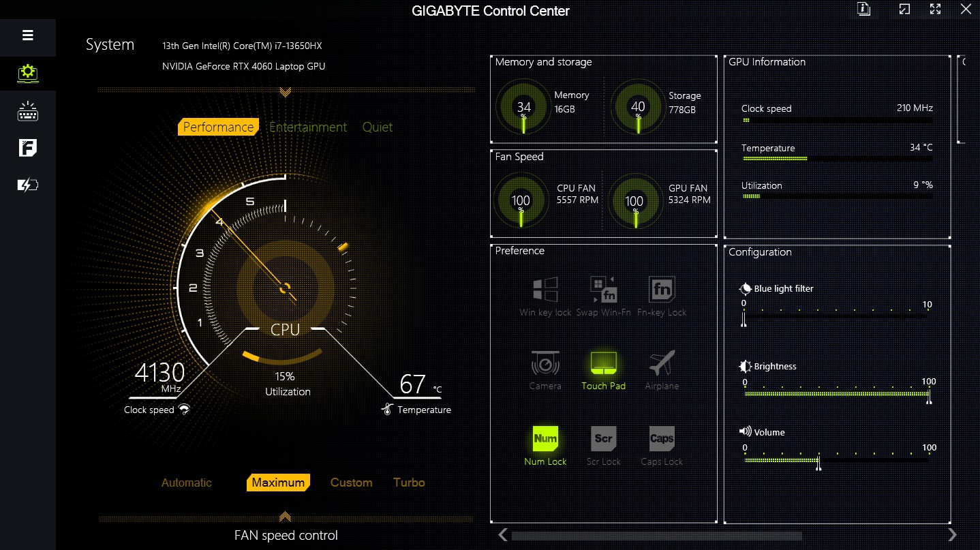Viewport: 980px width, 550px height.
Task: Click the Brightness sun icon
Action: point(746,366)
